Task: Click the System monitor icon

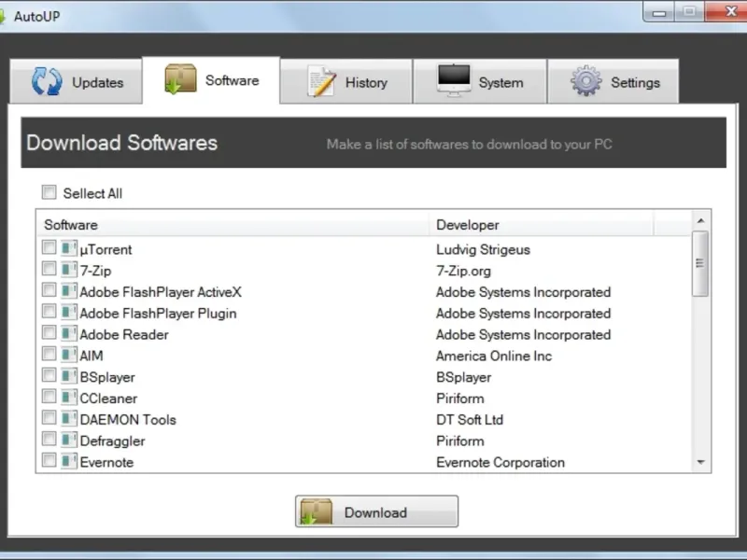Action: coord(454,80)
